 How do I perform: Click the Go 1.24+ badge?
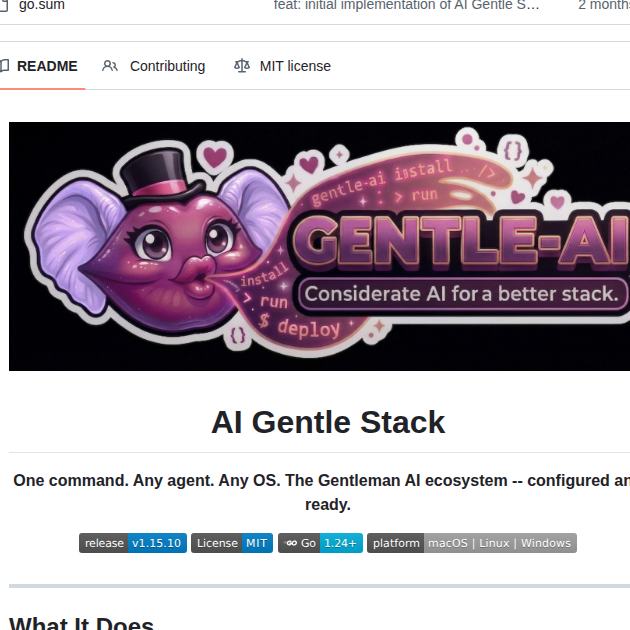click(x=320, y=543)
